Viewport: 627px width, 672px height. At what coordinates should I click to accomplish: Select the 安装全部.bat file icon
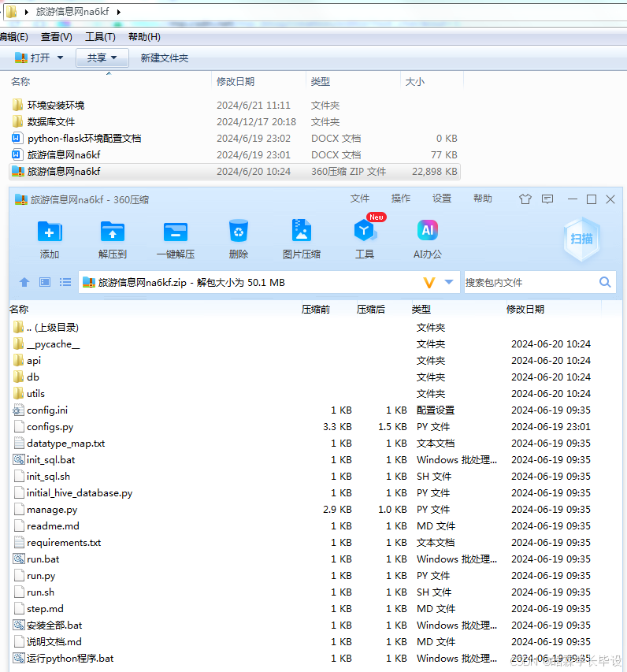(x=18, y=626)
